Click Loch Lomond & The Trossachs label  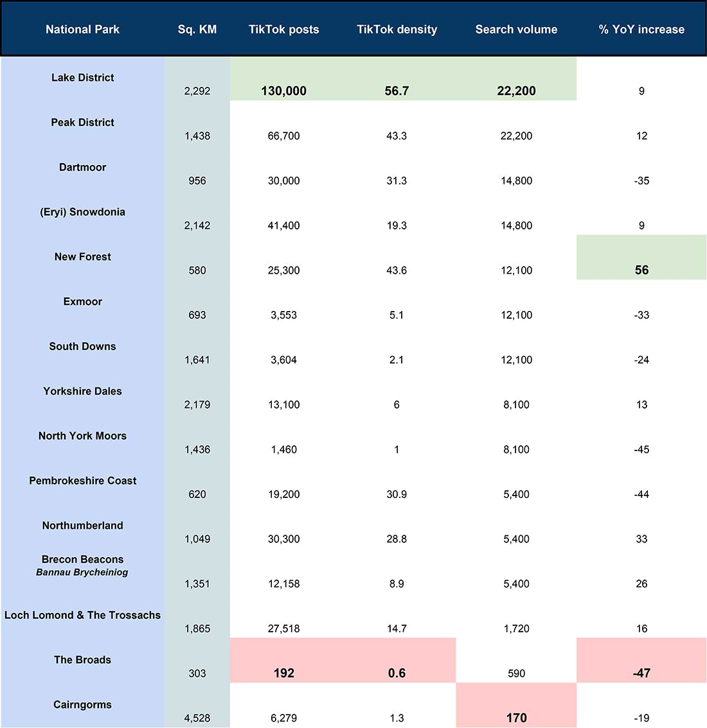click(x=83, y=615)
